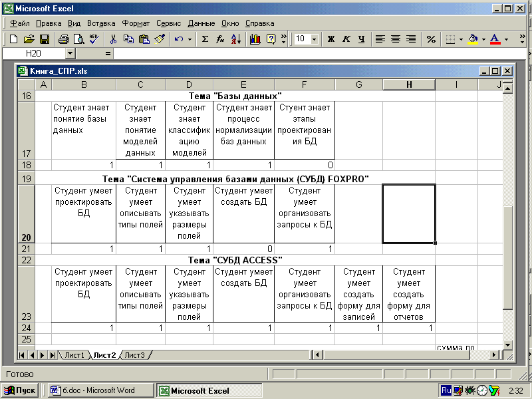
Task: Open the Paste Function fx icon
Action: (220, 39)
